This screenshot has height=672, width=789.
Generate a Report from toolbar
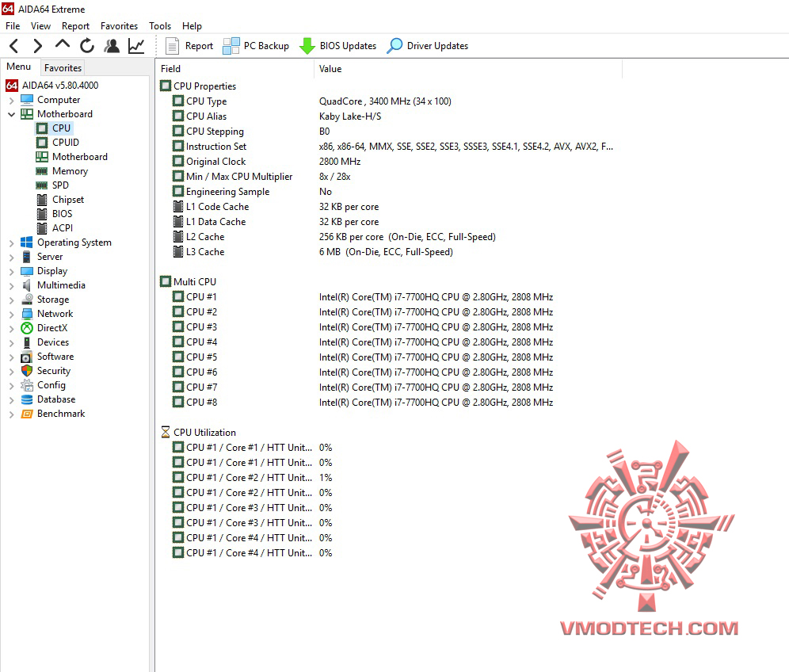pyautogui.click(x=189, y=46)
